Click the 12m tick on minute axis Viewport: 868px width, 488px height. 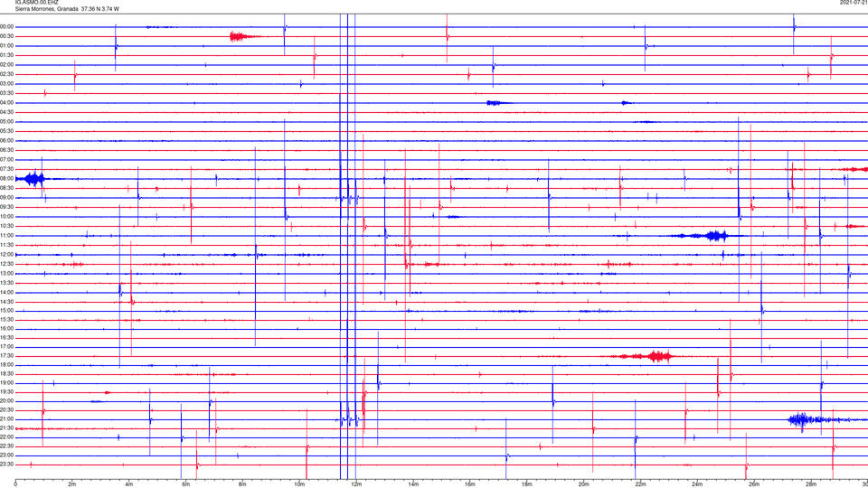[356, 484]
